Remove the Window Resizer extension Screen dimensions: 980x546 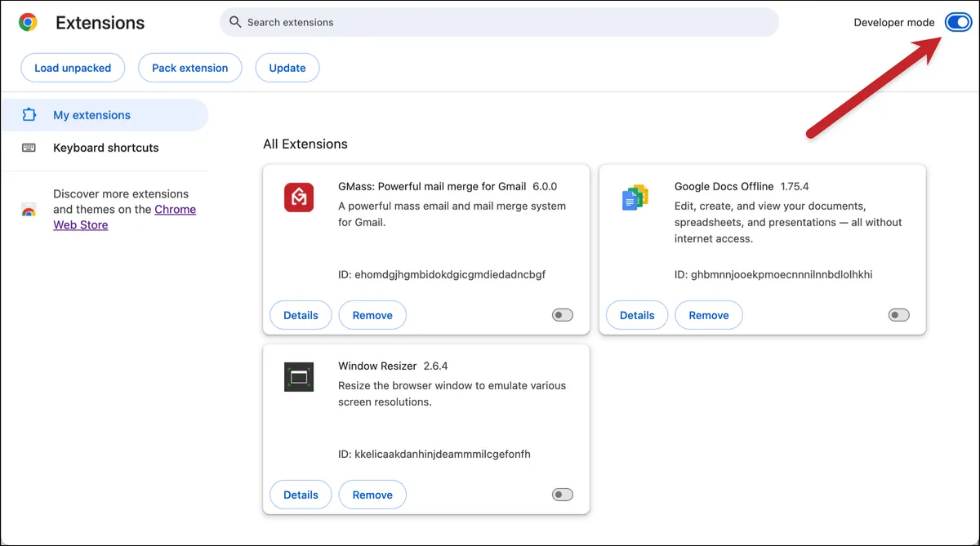[x=372, y=495]
